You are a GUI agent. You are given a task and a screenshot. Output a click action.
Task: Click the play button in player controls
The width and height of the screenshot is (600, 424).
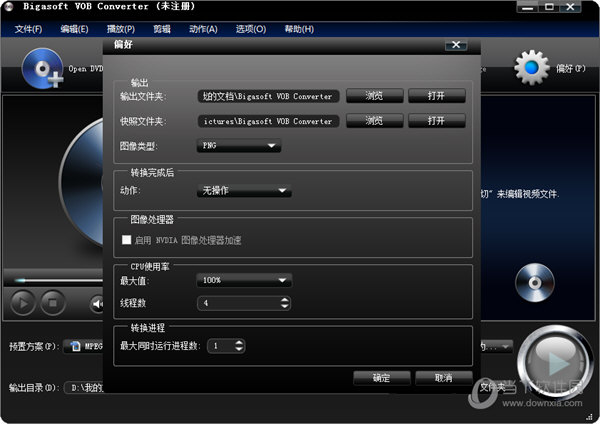pyautogui.click(x=23, y=303)
